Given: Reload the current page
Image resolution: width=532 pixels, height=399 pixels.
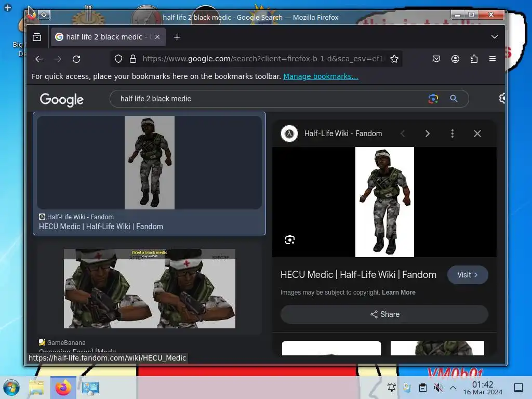Looking at the screenshot, I should point(77,59).
